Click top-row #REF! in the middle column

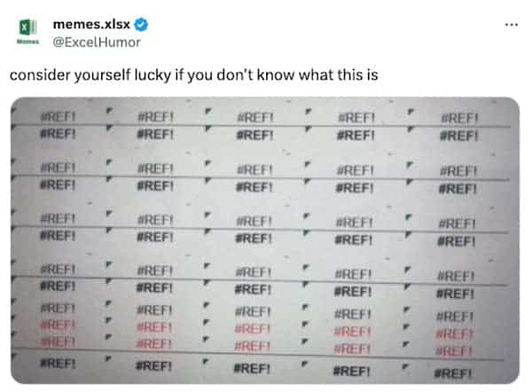click(x=256, y=117)
